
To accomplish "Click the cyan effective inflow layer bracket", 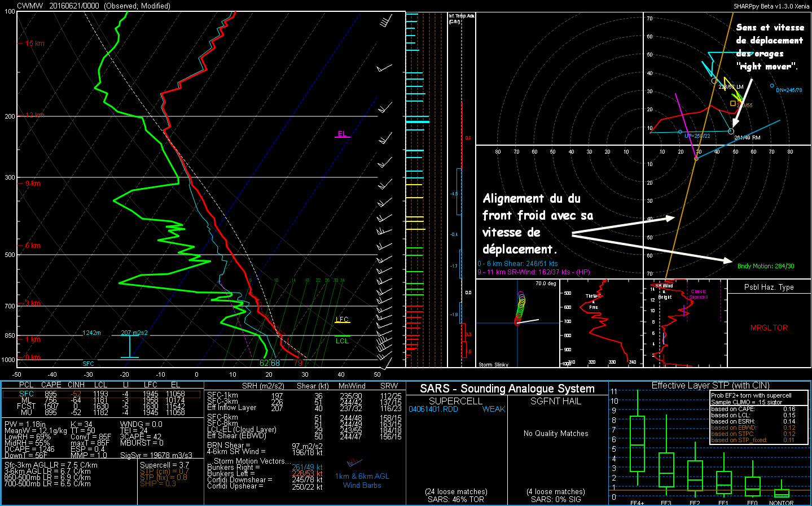I will coord(130,346).
